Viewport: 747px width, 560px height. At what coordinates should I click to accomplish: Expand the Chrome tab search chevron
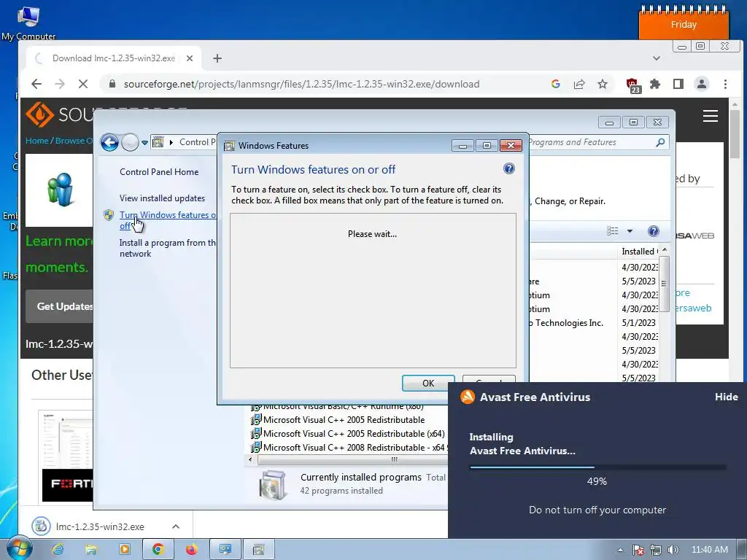[x=657, y=58]
